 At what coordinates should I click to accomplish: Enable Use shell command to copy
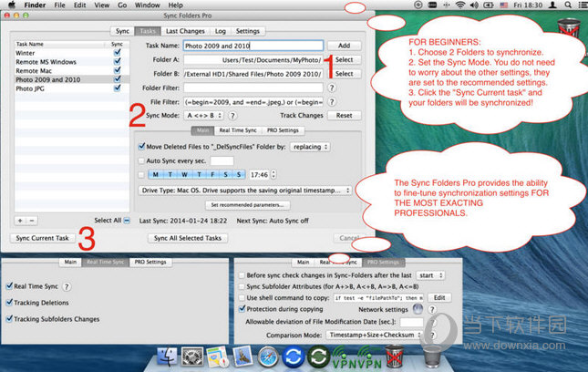tap(242, 298)
